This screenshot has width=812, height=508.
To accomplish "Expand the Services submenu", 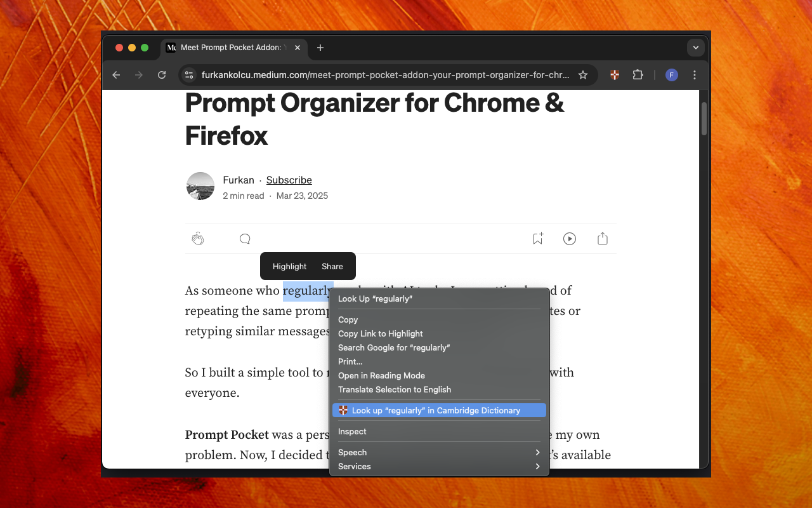I will click(x=439, y=466).
